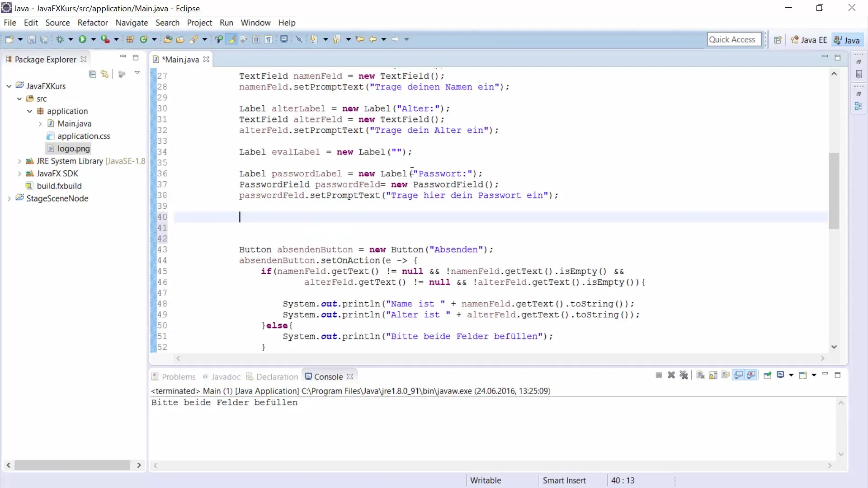Toggle Show Whitespace Characters pilcrow icon
This screenshot has width=868, height=488.
click(269, 39)
